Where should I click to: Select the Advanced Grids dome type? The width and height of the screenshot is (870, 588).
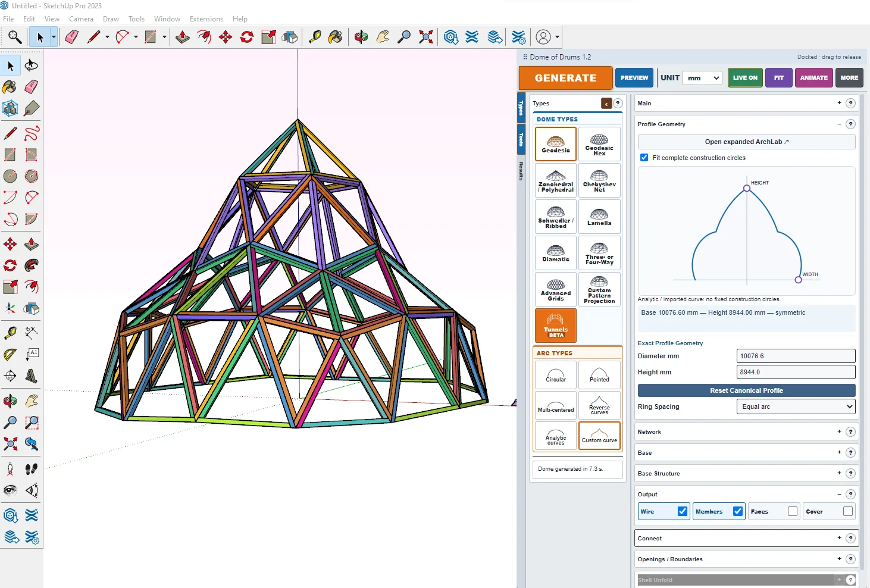coord(556,289)
